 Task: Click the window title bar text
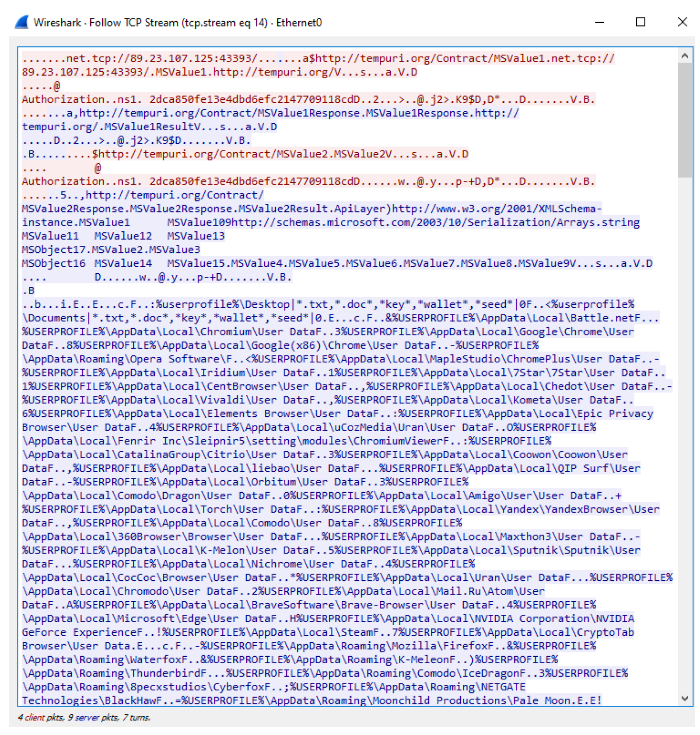coord(177,23)
